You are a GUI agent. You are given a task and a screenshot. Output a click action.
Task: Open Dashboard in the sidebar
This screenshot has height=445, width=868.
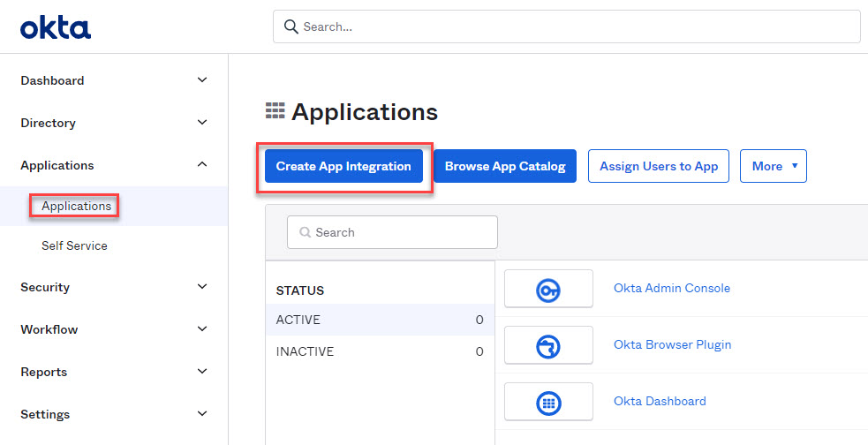point(53,81)
